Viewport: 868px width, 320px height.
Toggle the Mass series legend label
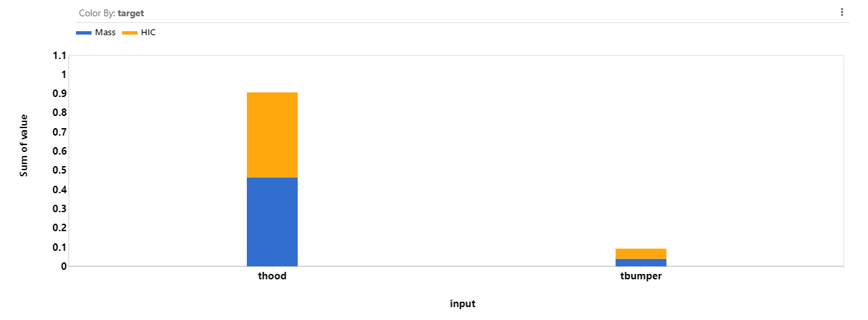point(105,33)
